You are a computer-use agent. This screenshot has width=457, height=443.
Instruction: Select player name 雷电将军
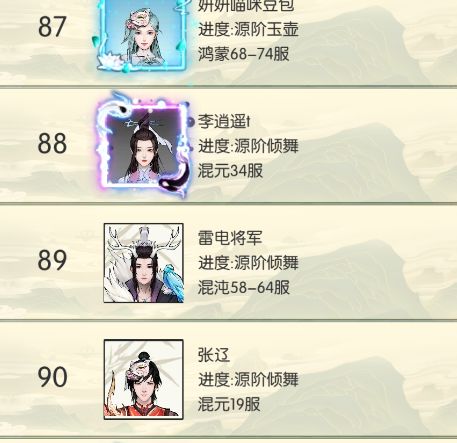[x=230, y=238]
